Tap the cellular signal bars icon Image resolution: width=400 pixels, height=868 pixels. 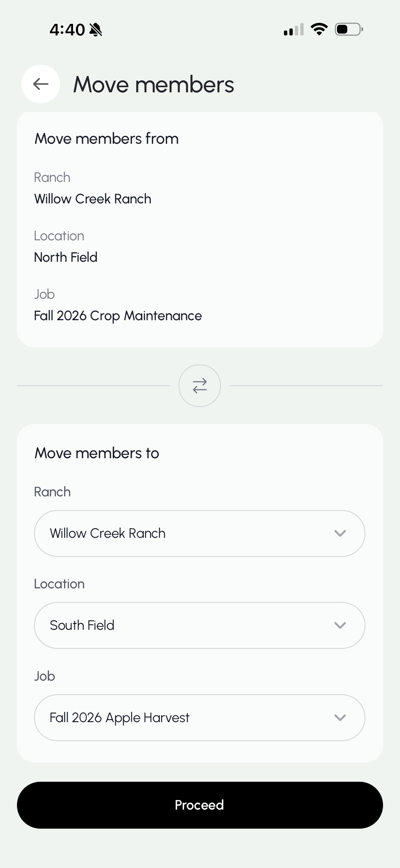tap(294, 29)
